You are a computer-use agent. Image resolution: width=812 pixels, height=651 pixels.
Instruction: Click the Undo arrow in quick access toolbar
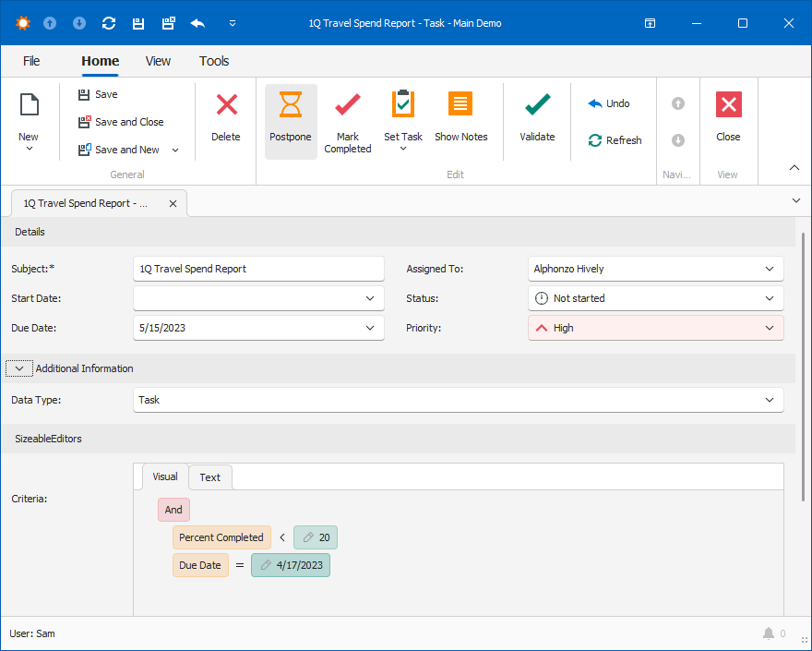coord(197,22)
